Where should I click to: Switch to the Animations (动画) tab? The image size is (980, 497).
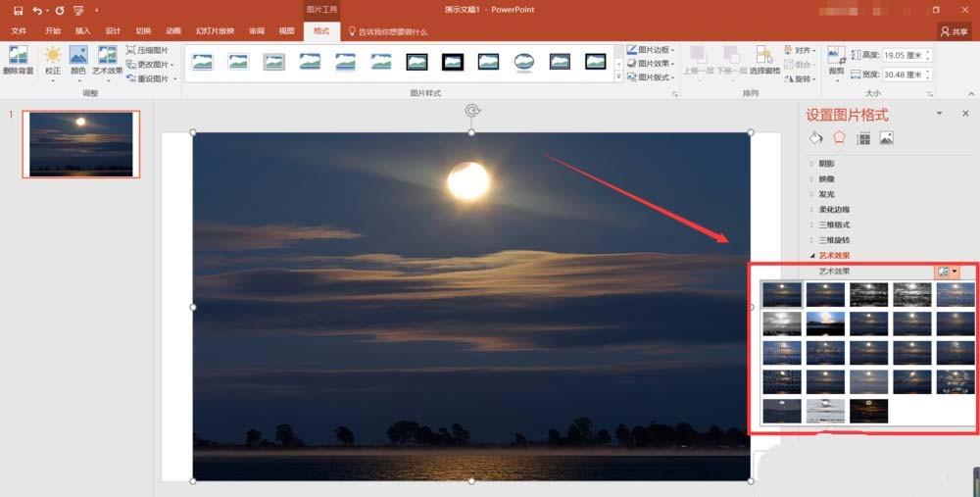(173, 31)
